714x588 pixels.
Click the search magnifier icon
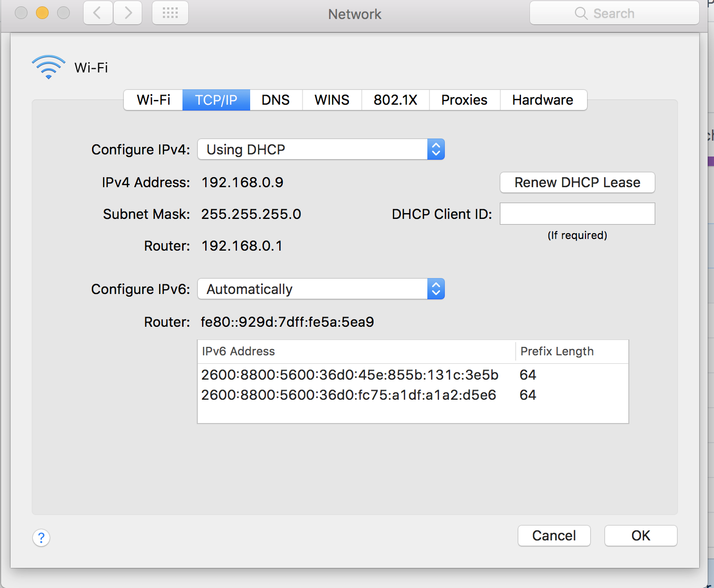pos(581,13)
